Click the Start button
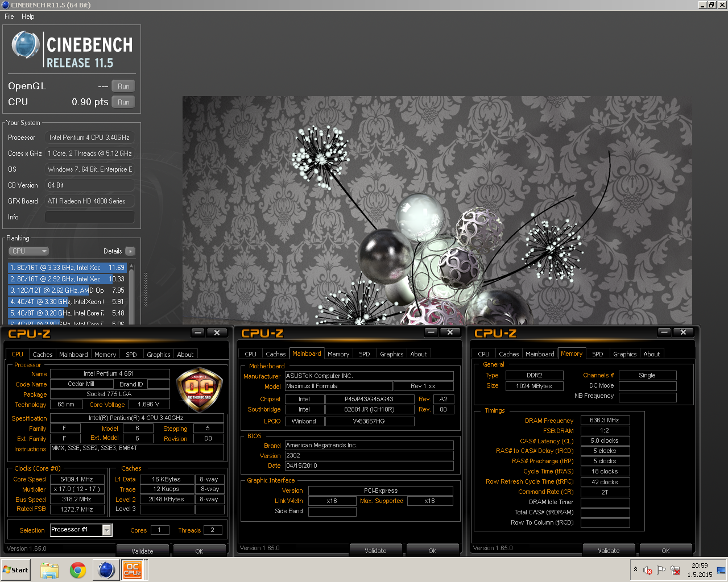This screenshot has height=582, width=728. point(15,570)
